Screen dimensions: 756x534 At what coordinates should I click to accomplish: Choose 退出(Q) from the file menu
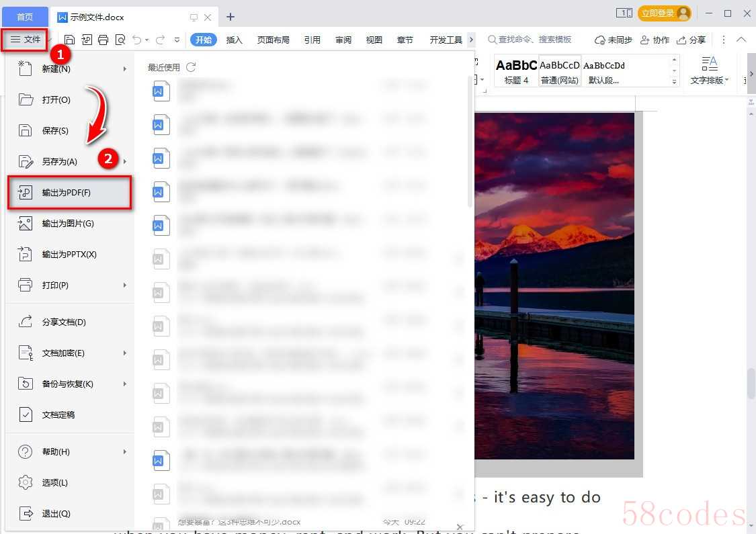[71, 514]
